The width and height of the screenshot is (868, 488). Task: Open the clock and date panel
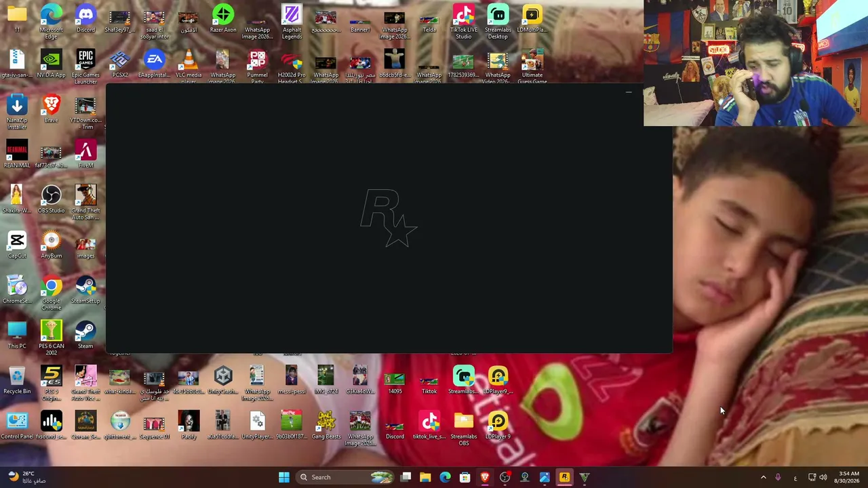(848, 477)
